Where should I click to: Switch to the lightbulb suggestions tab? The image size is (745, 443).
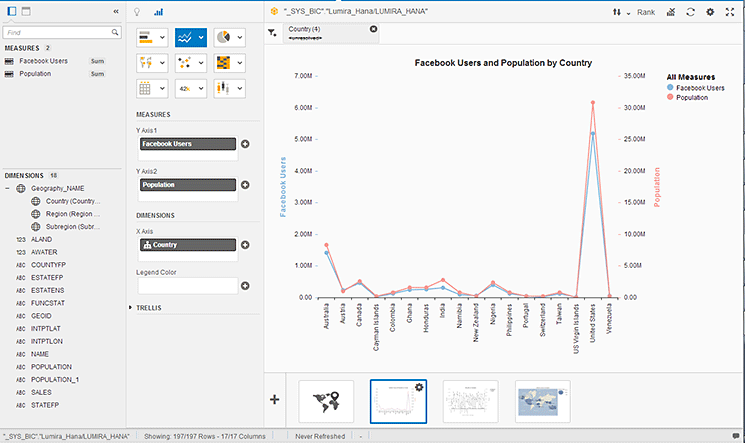tap(138, 12)
